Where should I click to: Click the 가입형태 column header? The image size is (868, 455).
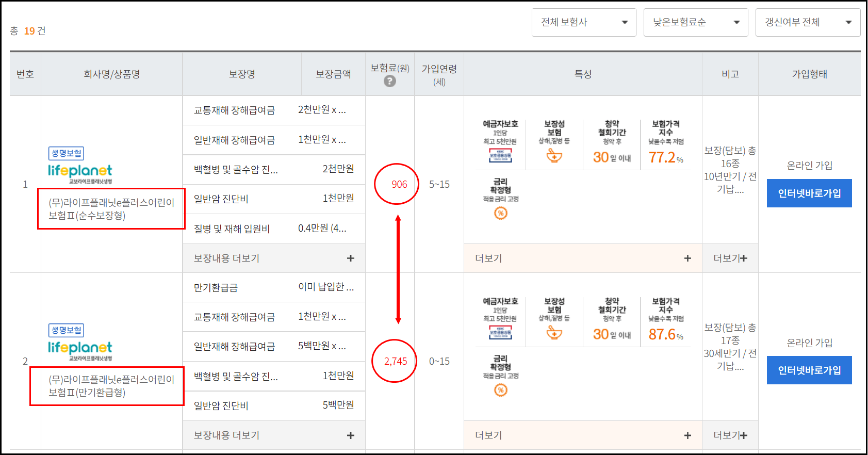809,74
